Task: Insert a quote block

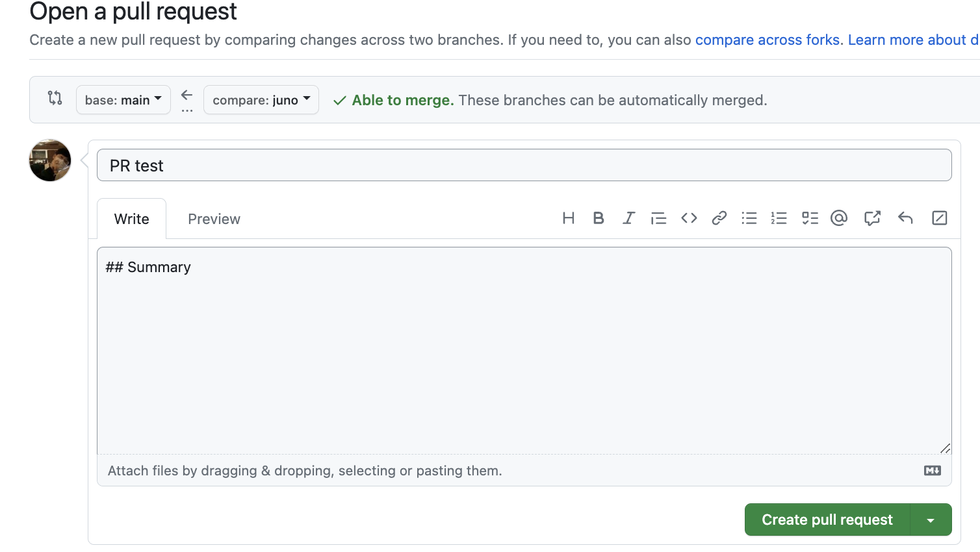Action: (658, 218)
